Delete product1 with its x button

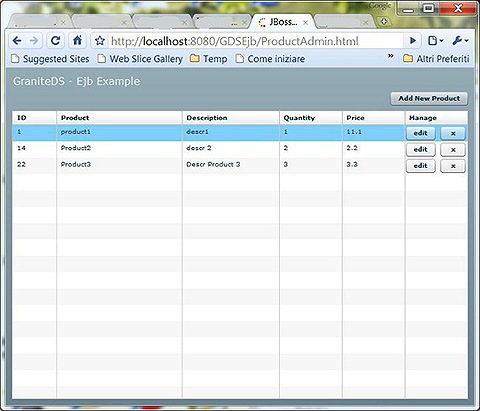click(453, 133)
